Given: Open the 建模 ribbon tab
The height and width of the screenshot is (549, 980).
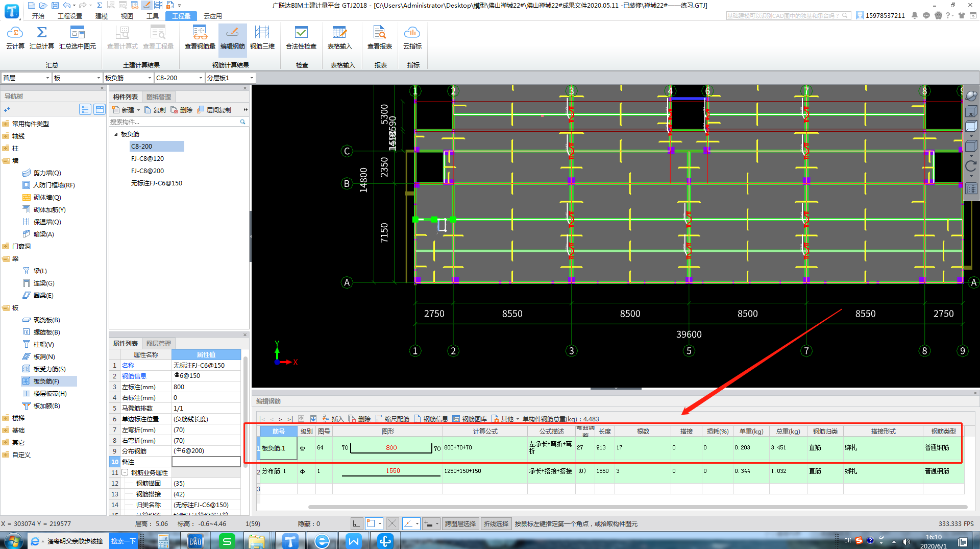Looking at the screenshot, I should pos(102,16).
